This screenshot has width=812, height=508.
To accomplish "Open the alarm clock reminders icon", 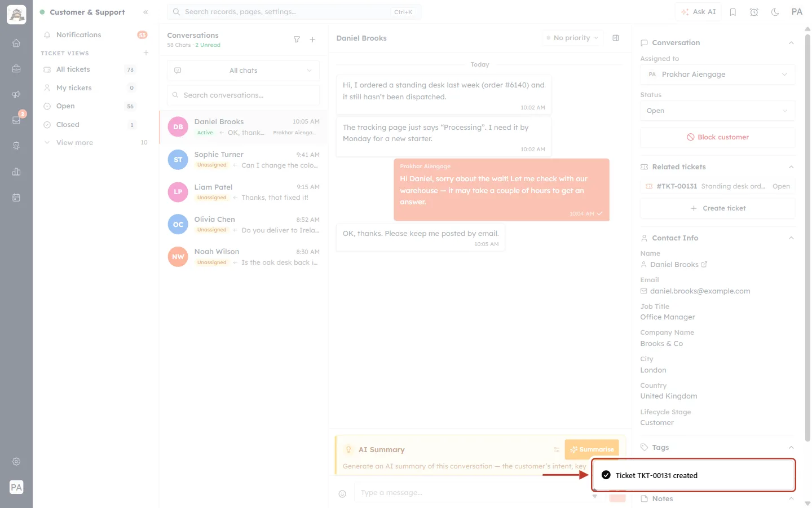I will pos(754,12).
